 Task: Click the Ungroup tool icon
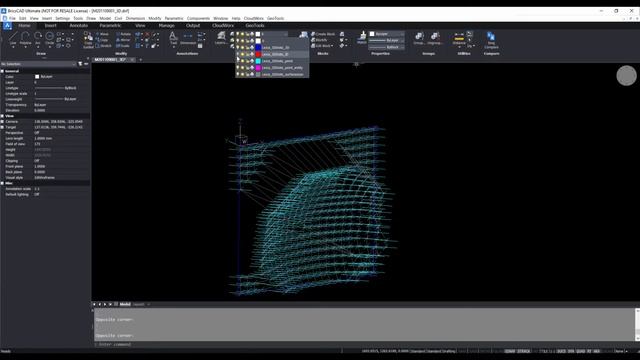point(434,38)
